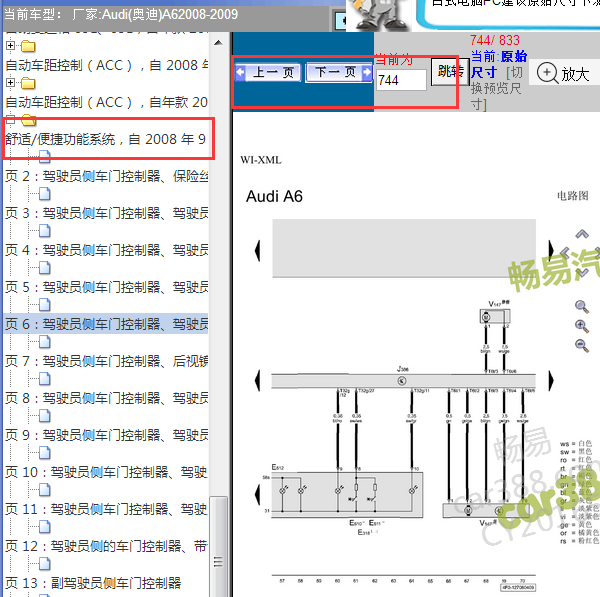Click the 当前车型 vehicle model header text
This screenshot has height=597, width=600.
121,15
